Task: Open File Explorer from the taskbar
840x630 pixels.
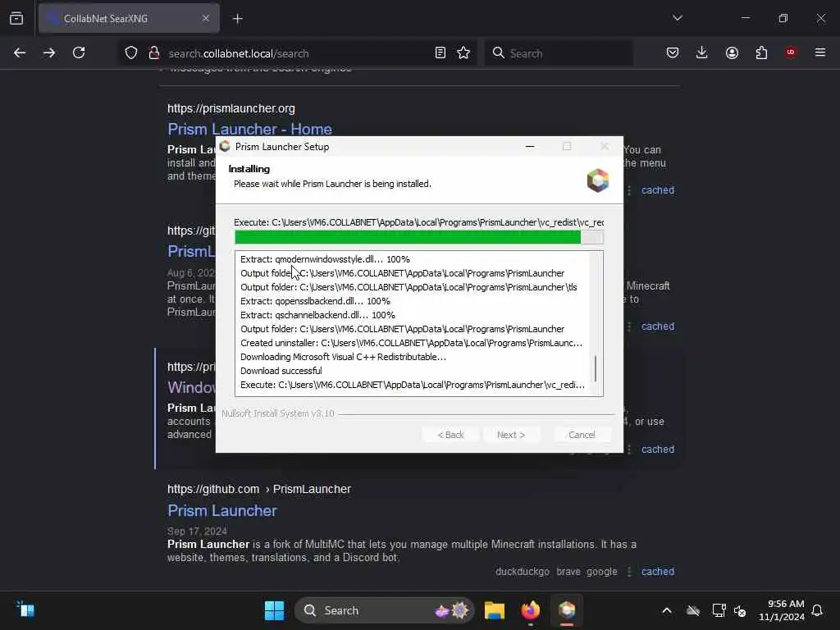Action: (x=494, y=610)
